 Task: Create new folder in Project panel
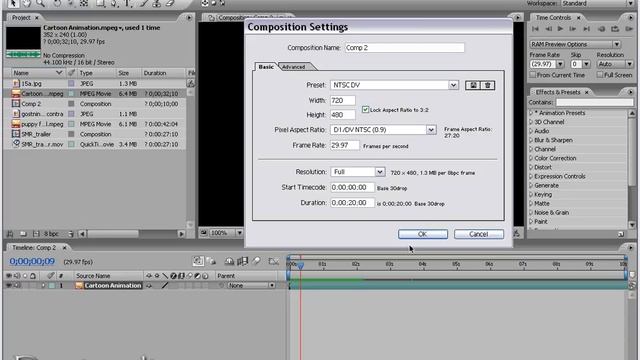pos(23,234)
